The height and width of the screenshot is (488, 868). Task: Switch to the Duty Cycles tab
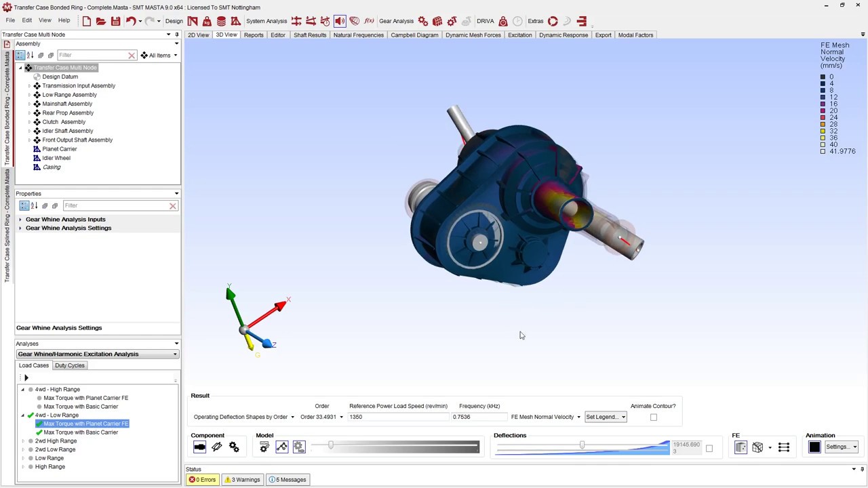coord(70,365)
